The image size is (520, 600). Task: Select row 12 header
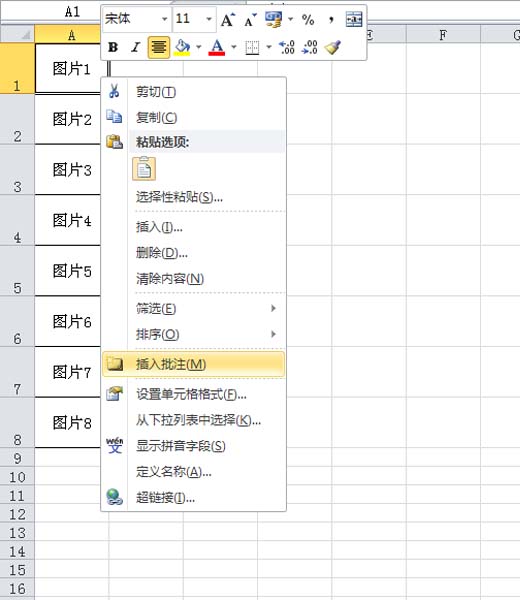point(17,514)
